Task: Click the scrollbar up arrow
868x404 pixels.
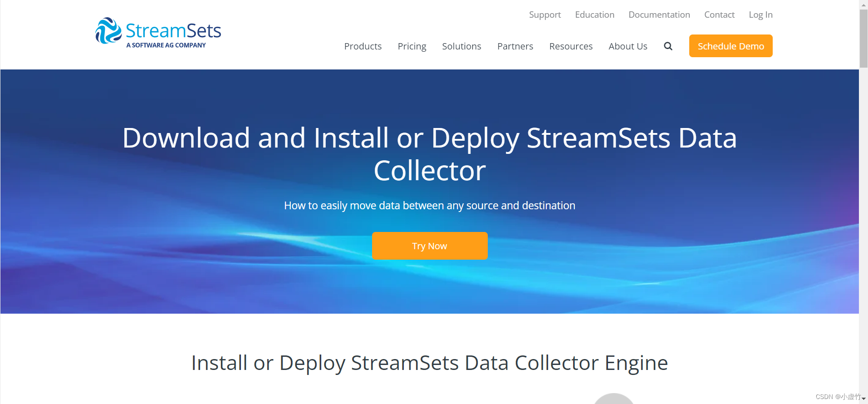Action: 863,4
